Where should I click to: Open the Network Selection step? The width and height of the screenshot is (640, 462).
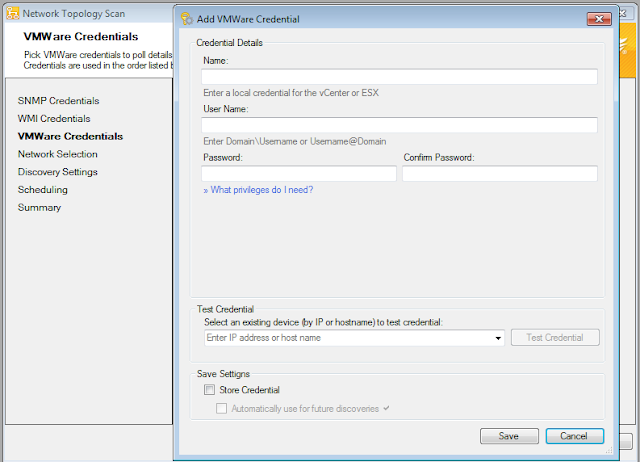point(58,154)
